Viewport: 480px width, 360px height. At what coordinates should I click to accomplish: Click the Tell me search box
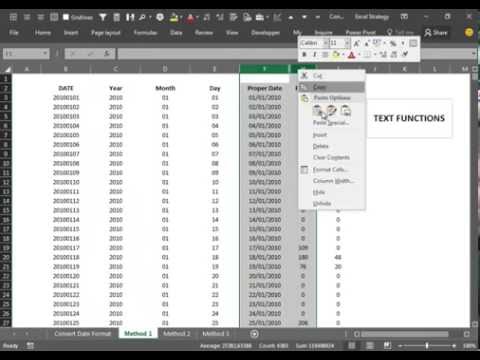pyautogui.click(x=400, y=33)
